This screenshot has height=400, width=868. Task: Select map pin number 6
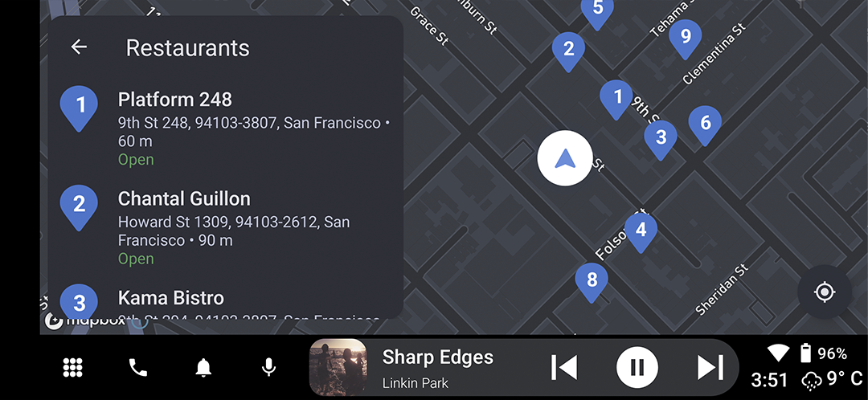pyautogui.click(x=705, y=125)
